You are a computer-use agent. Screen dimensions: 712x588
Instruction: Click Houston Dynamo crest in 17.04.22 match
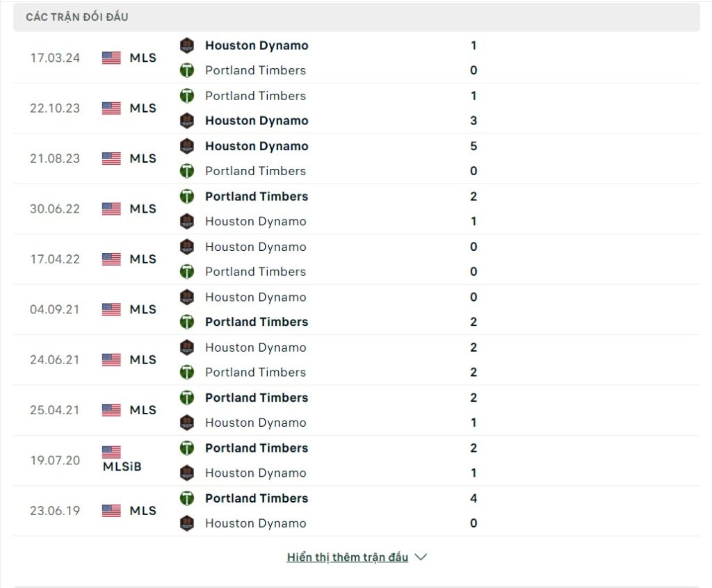[x=186, y=247]
